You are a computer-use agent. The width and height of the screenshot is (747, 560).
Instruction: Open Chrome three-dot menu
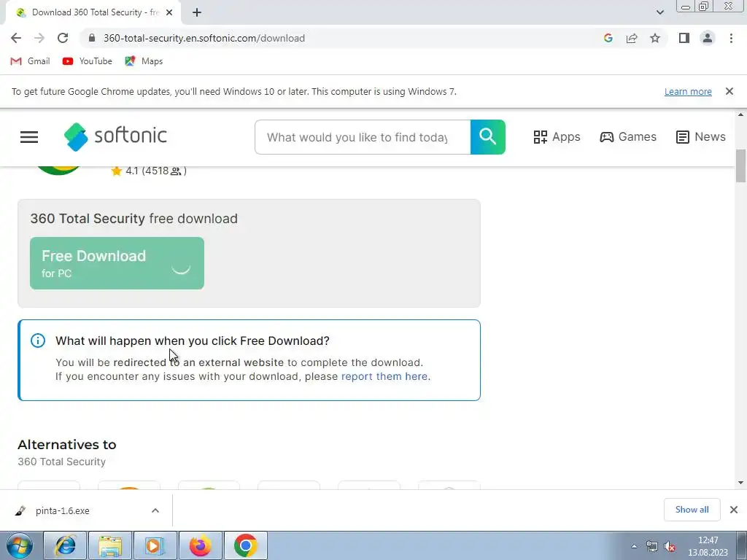731,38
